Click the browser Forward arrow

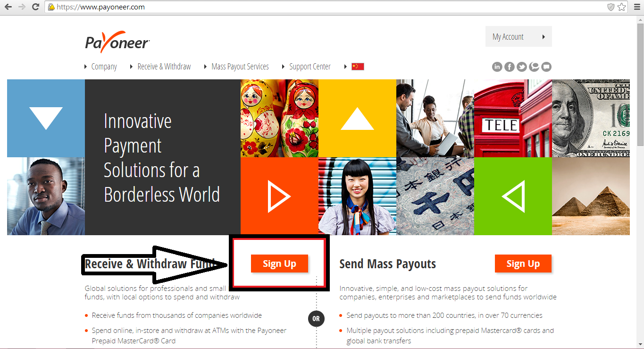(22, 7)
